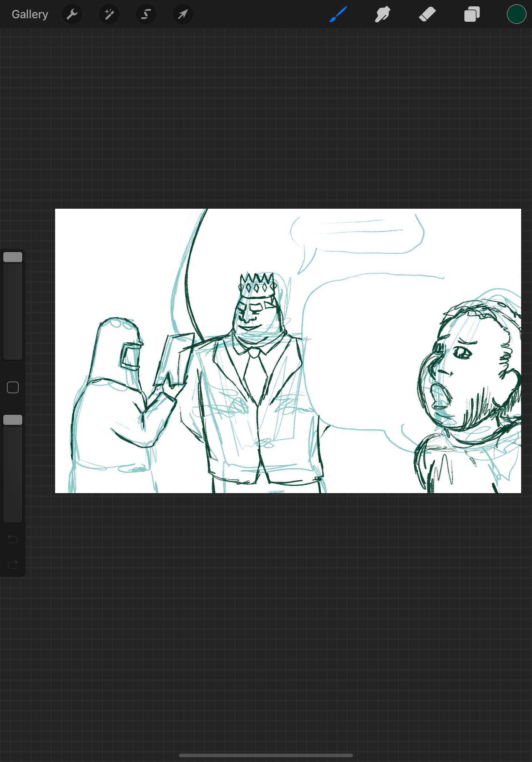This screenshot has width=532, height=762.
Task: Open the Adjustments magic wand menu
Action: click(109, 14)
